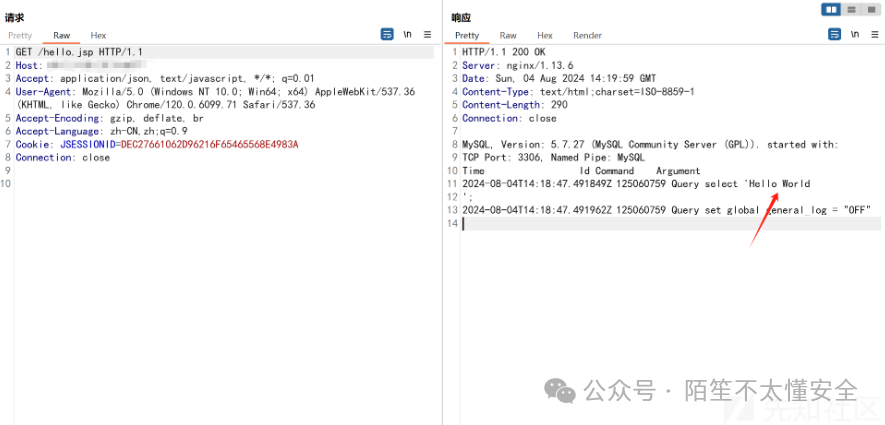Click the GET /hello.jsp request line
This screenshot has height=425, width=885.
tap(79, 52)
